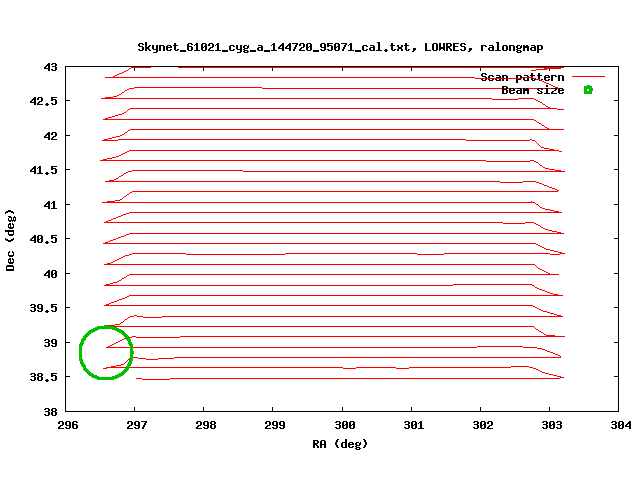Click the y-axis tick label 40

click(x=51, y=274)
